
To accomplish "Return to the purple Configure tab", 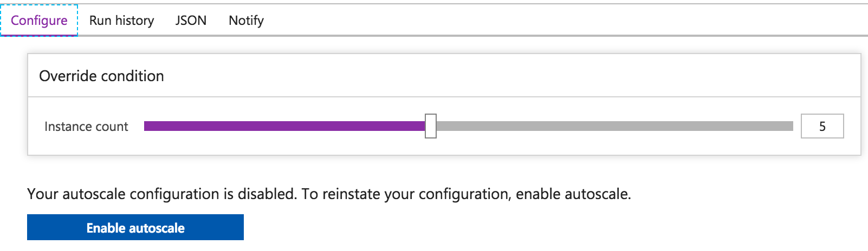I will pos(39,21).
